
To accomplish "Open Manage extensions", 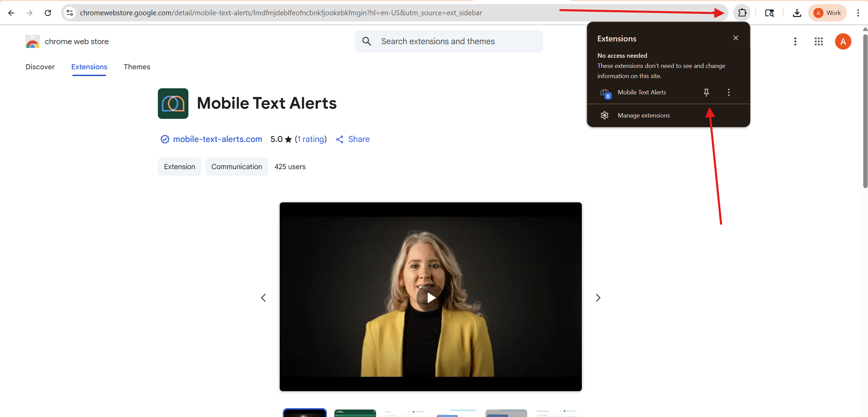I will tap(668, 115).
